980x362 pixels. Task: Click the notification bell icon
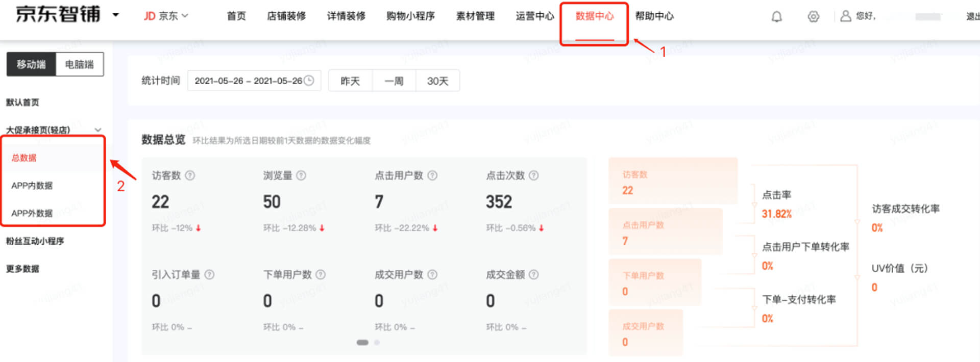pos(776,17)
